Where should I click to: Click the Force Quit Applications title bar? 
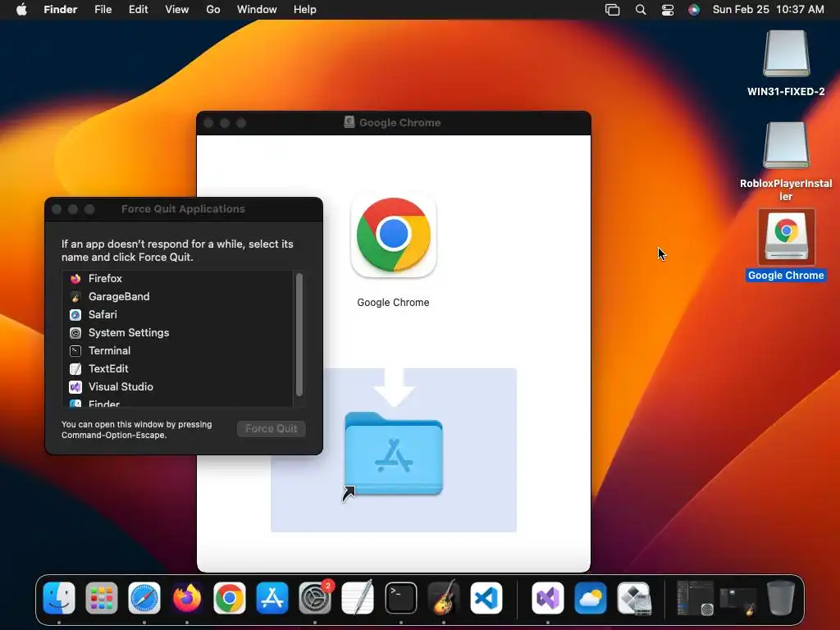[x=183, y=209]
